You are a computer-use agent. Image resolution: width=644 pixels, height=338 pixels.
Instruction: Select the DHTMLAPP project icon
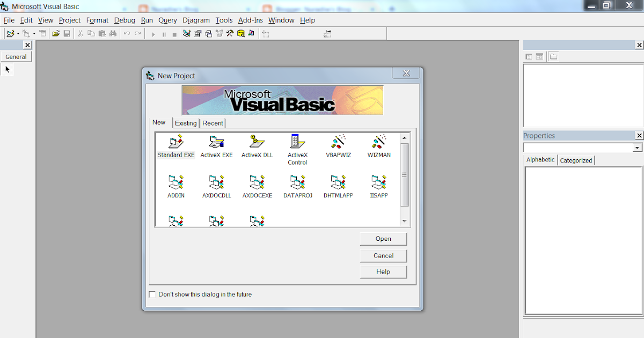coord(338,185)
